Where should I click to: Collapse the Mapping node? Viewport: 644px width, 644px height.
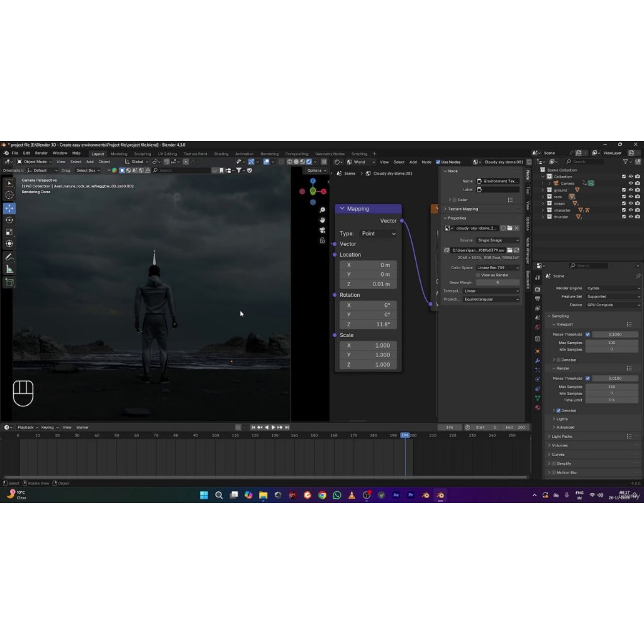(342, 209)
